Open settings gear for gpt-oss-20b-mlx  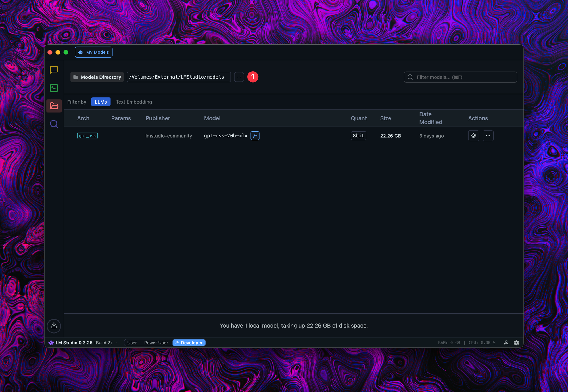[x=473, y=136]
